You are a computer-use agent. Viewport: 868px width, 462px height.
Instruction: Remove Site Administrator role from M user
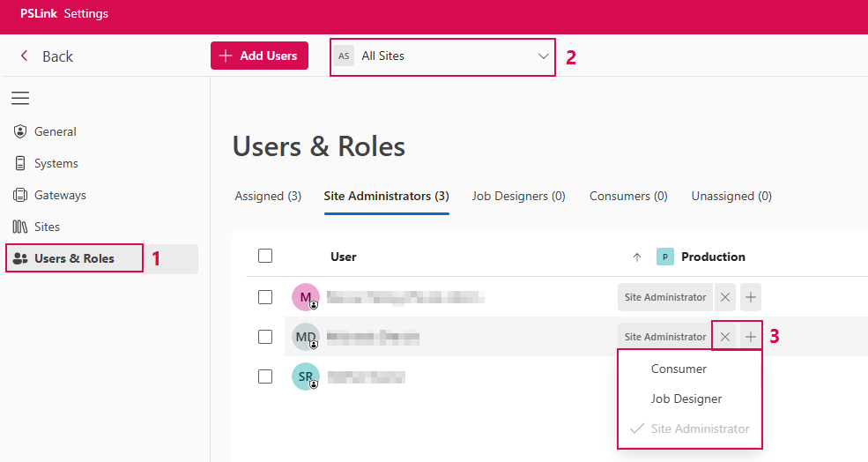[724, 297]
